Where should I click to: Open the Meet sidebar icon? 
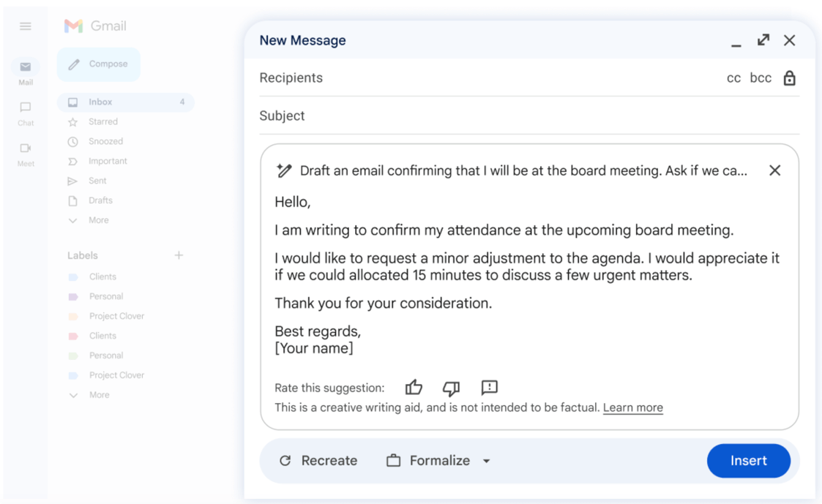pos(25,154)
